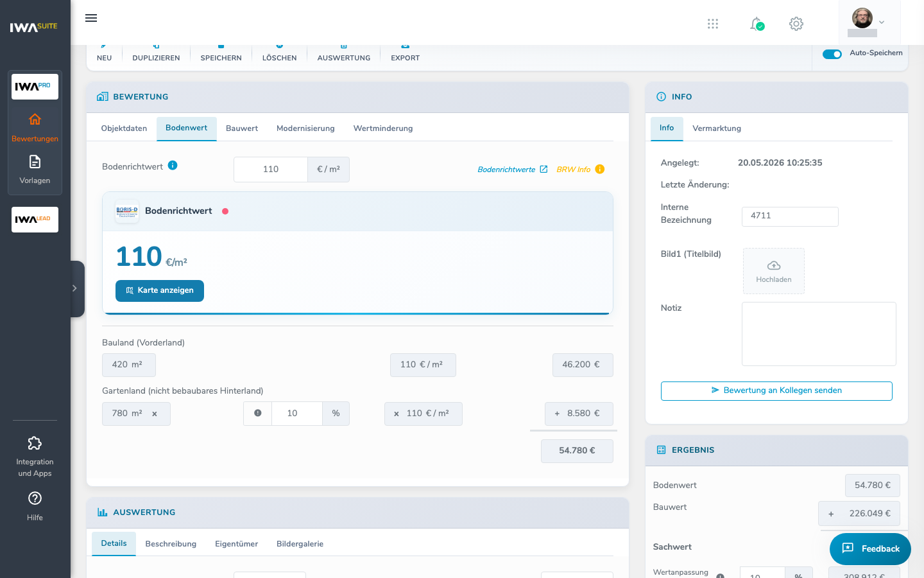The width and height of the screenshot is (924, 578).
Task: Click info icon before Gartenland percent field
Action: point(258,414)
